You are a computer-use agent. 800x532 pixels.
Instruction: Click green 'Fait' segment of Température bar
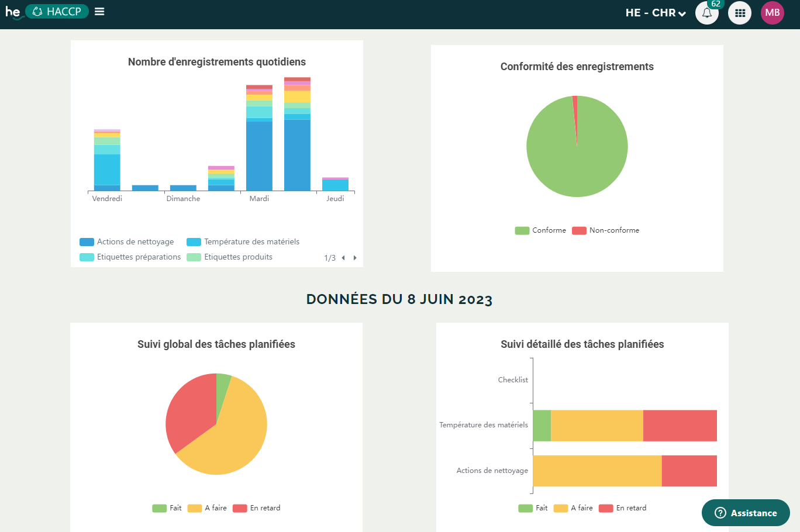point(542,426)
